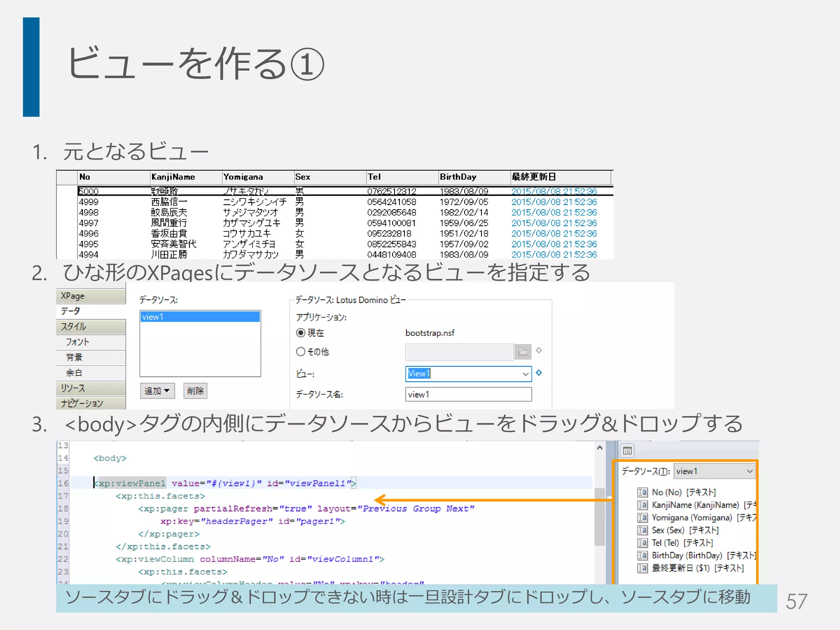
Task: Click the source editor scroll-up arrow
Action: pos(600,448)
